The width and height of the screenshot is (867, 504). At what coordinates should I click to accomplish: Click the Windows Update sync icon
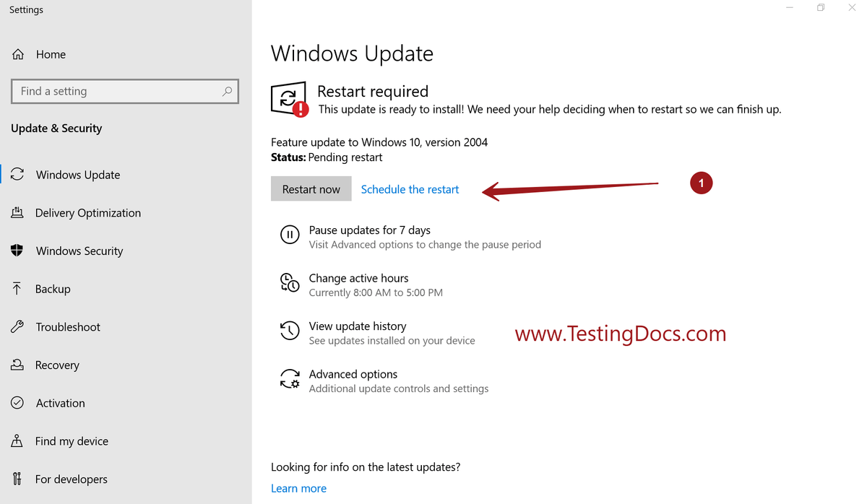click(18, 174)
